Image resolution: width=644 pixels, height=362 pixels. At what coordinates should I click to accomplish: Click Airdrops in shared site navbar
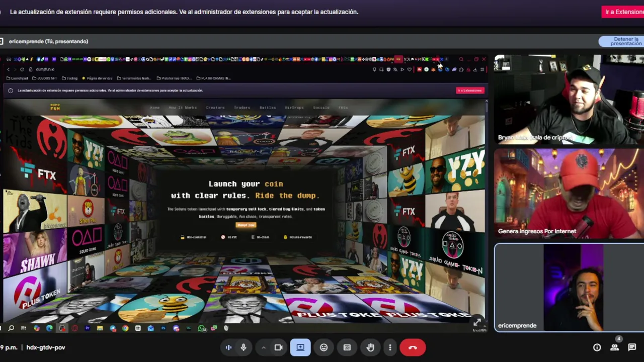tap(294, 108)
